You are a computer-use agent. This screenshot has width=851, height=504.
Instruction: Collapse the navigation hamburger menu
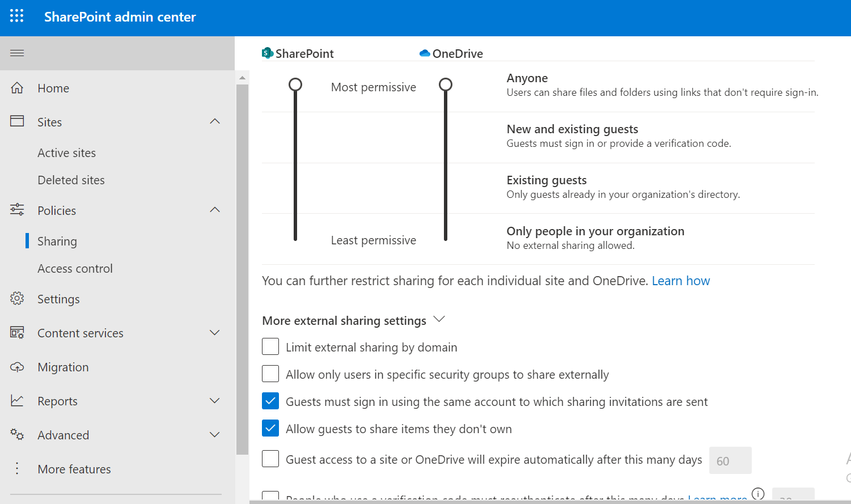[17, 53]
